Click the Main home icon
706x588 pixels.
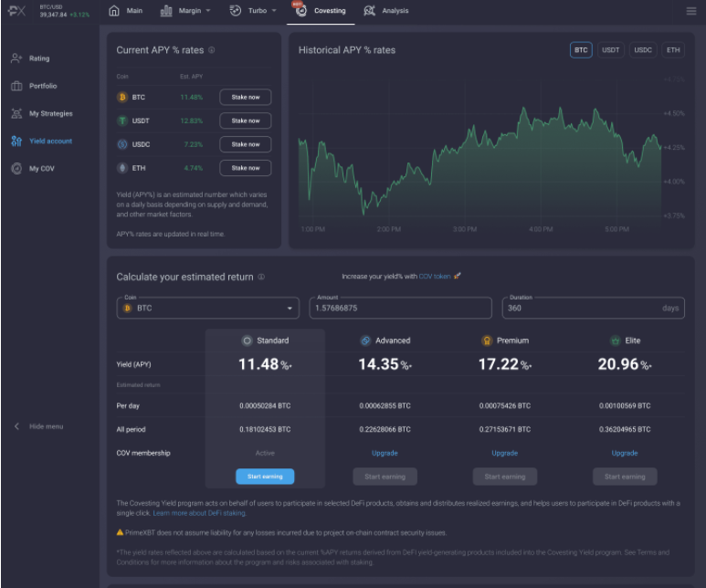coord(114,10)
